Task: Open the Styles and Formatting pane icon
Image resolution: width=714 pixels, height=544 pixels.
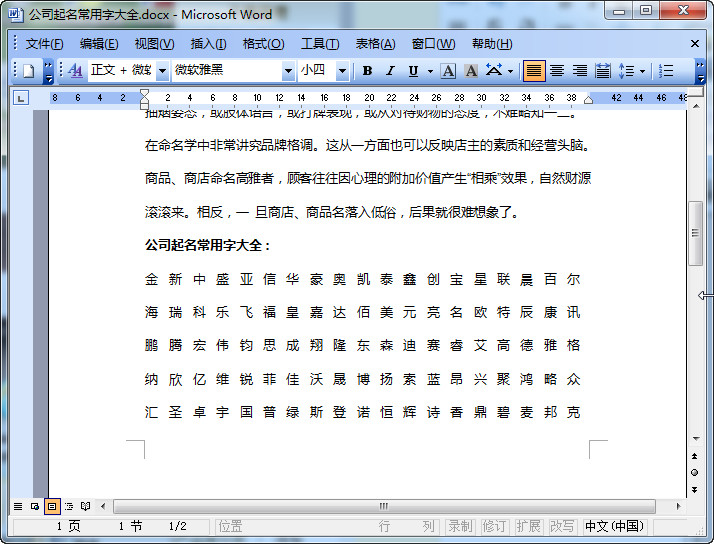Action: pyautogui.click(x=76, y=71)
